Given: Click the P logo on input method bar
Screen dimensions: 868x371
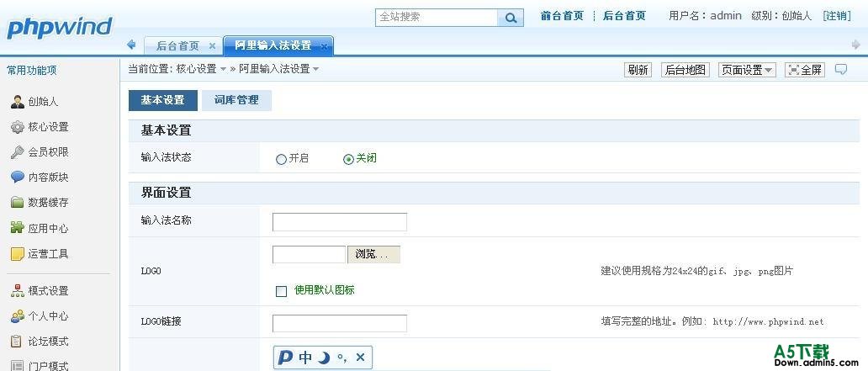Looking at the screenshot, I should click(x=285, y=358).
